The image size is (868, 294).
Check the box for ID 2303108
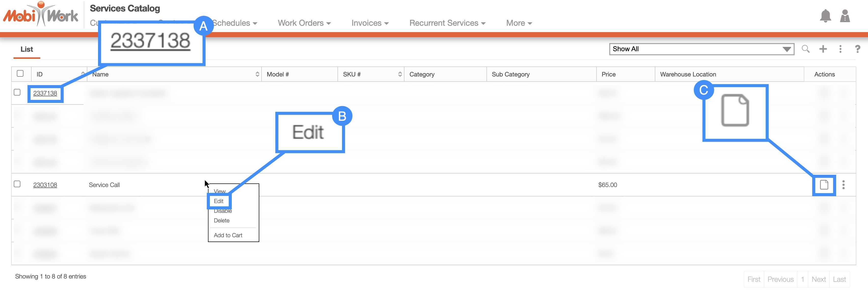point(17,184)
